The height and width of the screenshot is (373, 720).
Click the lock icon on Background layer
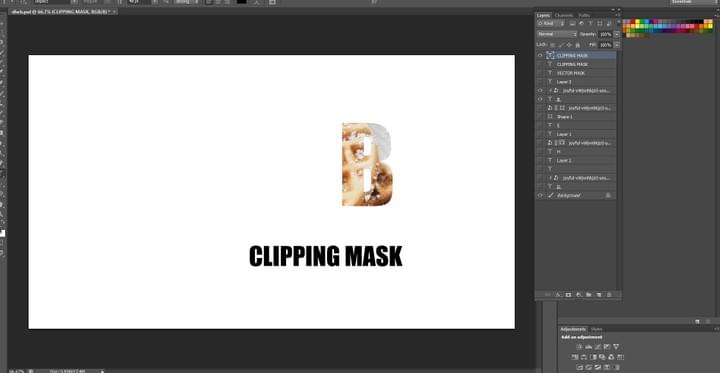[x=608, y=195]
